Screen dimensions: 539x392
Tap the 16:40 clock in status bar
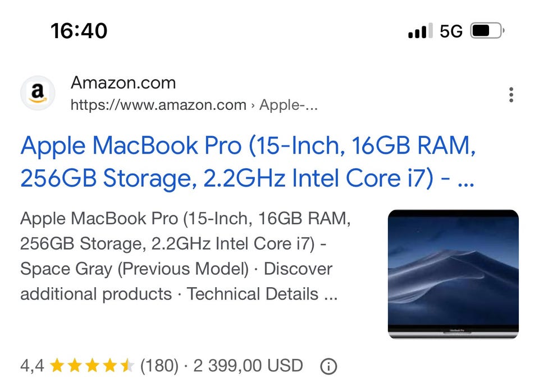[x=79, y=30]
